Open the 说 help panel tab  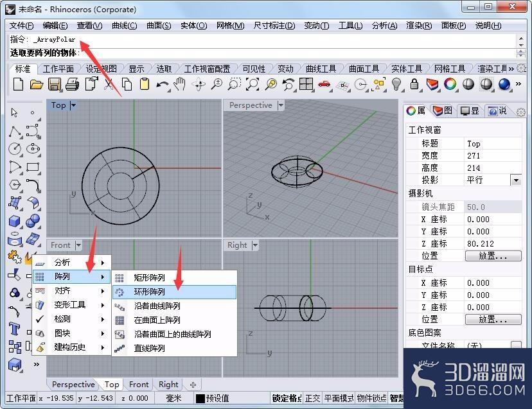tap(497, 111)
